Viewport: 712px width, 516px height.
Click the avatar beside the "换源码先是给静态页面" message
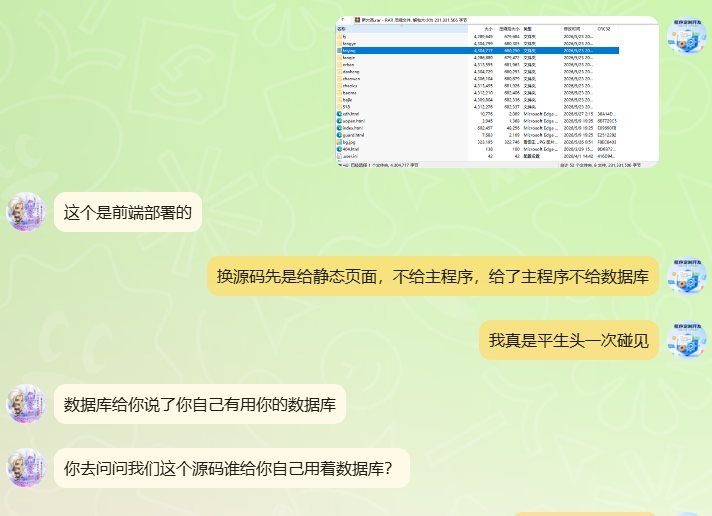687,276
